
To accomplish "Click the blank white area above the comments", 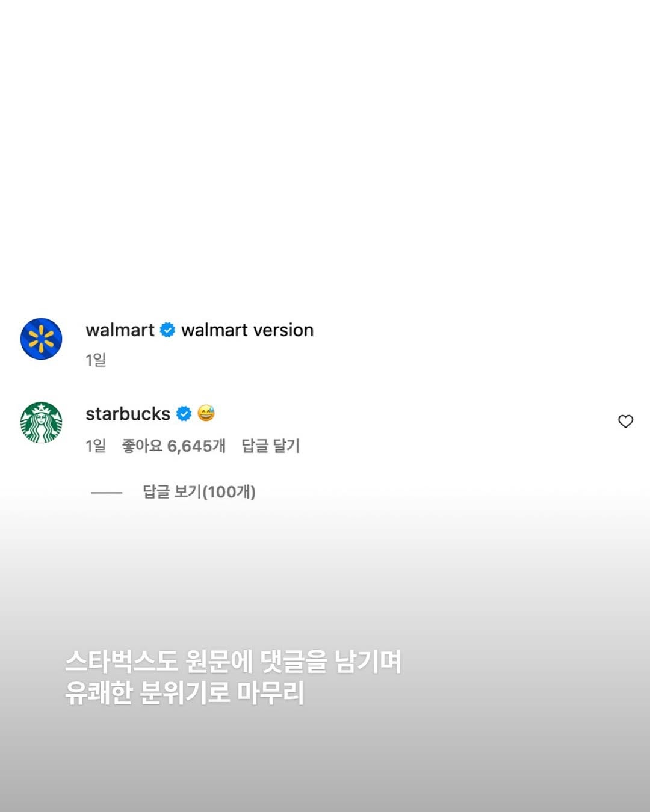I will [325, 150].
